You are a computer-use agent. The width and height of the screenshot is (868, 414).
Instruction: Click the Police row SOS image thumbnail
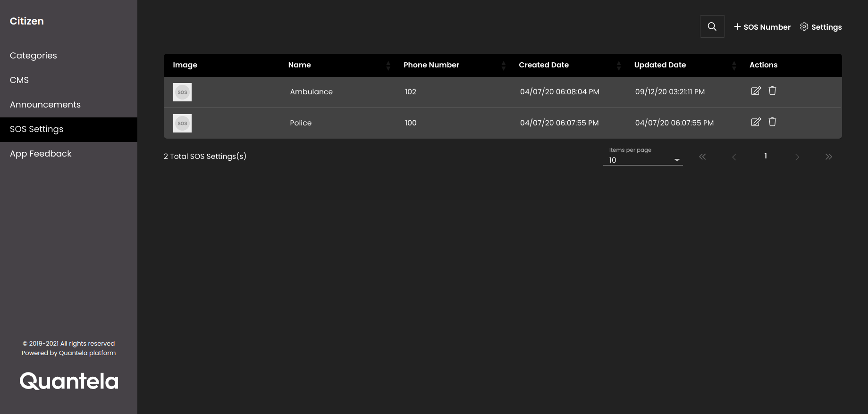click(182, 123)
